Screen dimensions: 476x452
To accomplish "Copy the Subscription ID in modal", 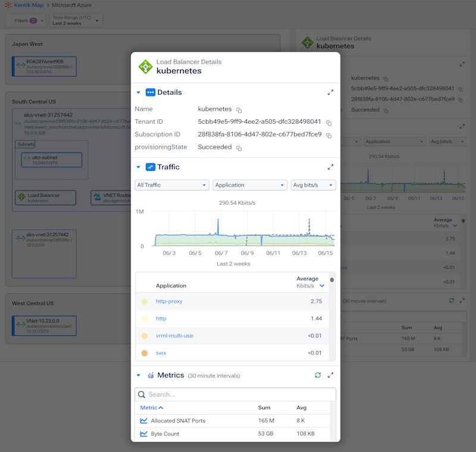I will point(329,135).
